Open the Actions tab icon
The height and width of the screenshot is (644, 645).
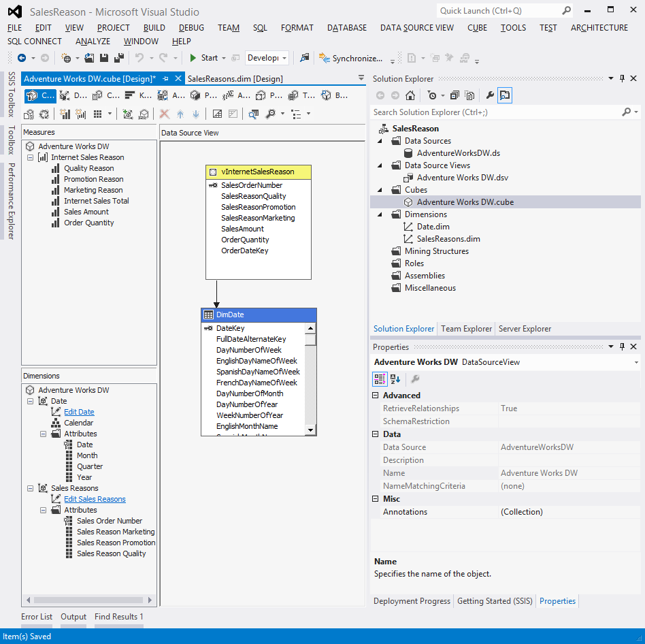163,95
